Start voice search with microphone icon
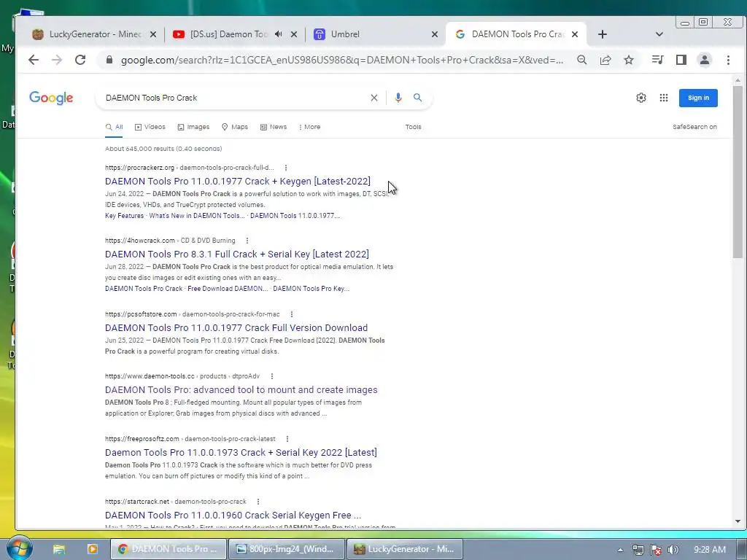Viewport: 747px width, 560px height. coord(398,98)
